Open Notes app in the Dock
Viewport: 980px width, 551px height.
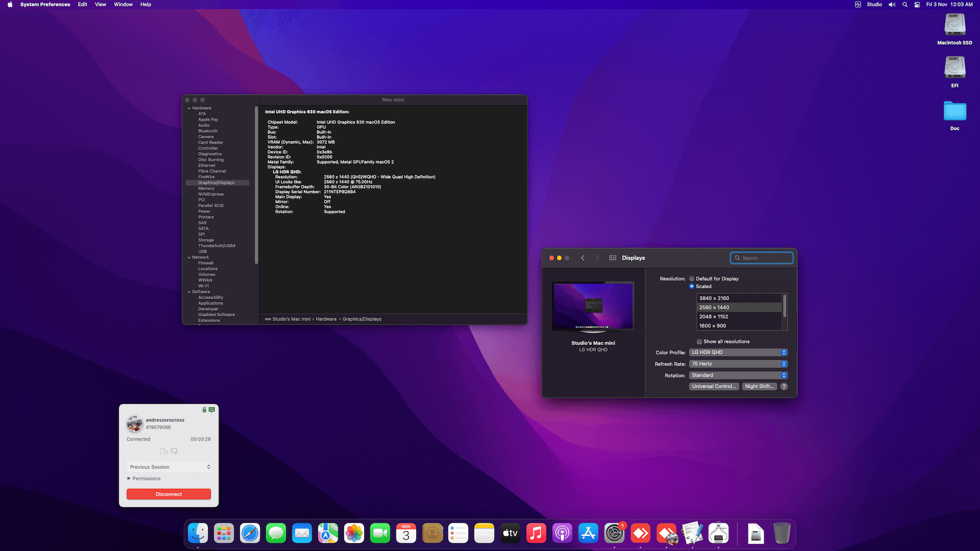tap(484, 534)
